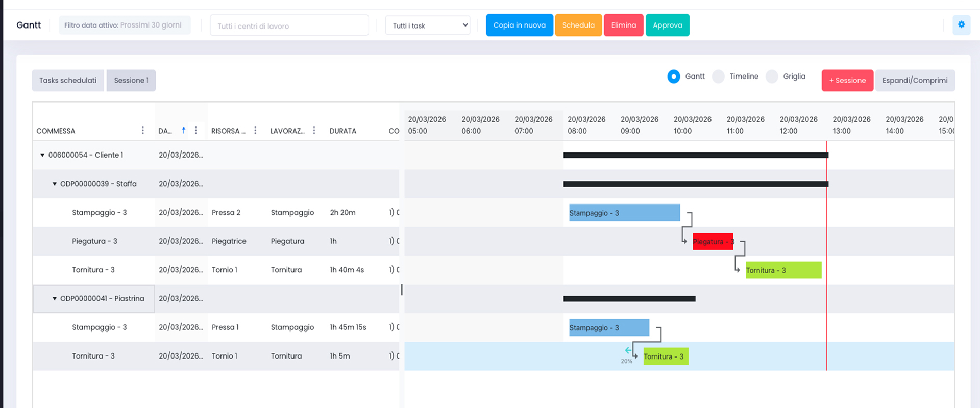Open DA... column options menu

coord(196,131)
